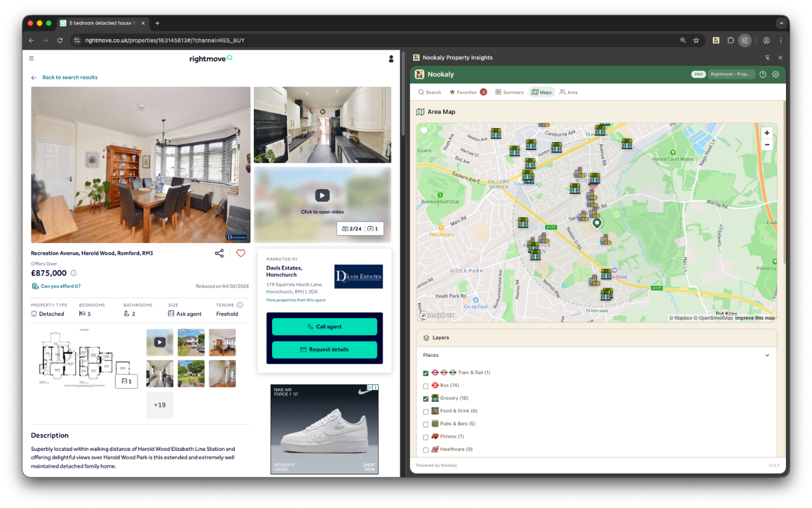Image resolution: width=812 pixels, height=508 pixels.
Task: Open the Nookaly help icon
Action: click(763, 74)
